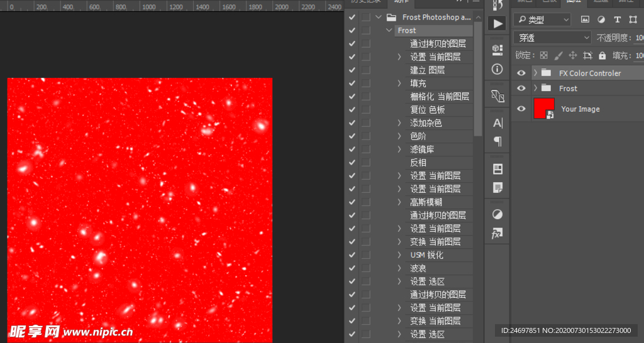Hide the FX Color Controler layer group
Screen dimensions: 644x343
pyautogui.click(x=521, y=73)
